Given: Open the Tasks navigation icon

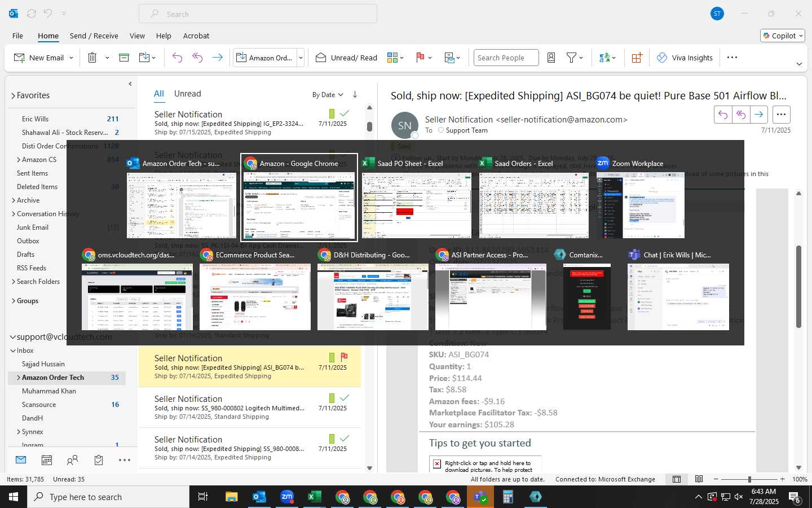Looking at the screenshot, I should click(99, 460).
